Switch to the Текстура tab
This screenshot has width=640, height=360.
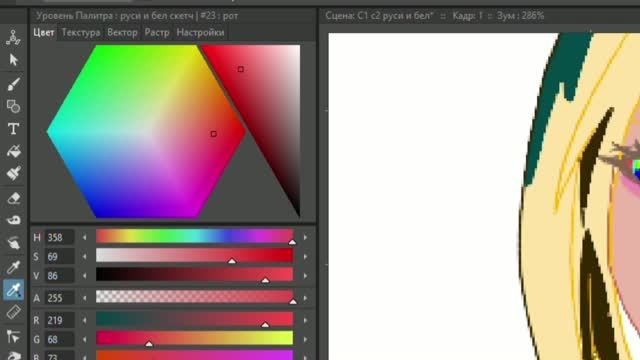[81, 32]
